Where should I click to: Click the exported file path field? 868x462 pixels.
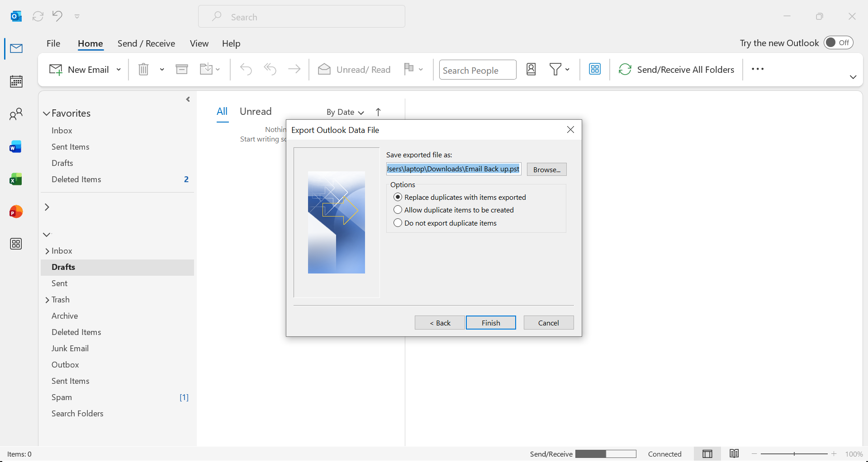454,169
